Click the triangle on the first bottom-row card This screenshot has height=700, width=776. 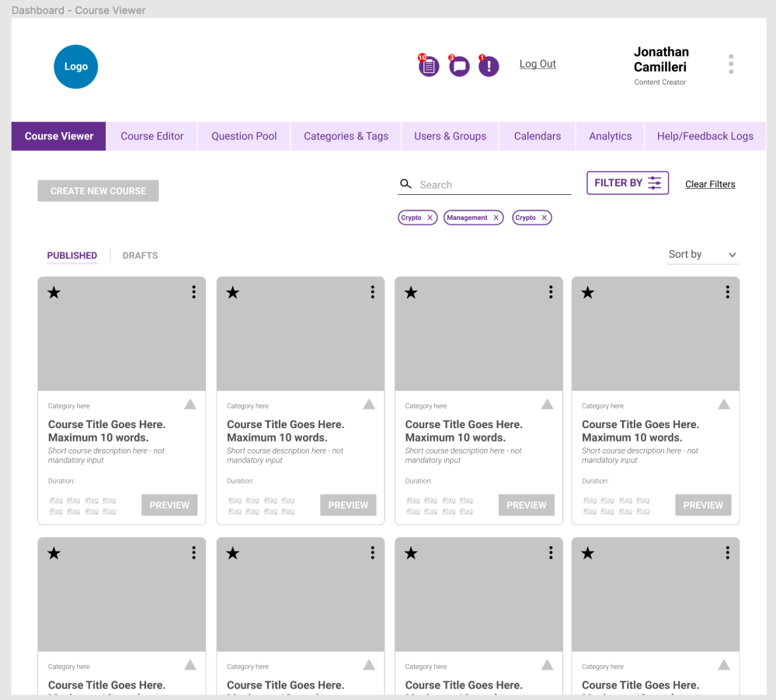tap(190, 665)
